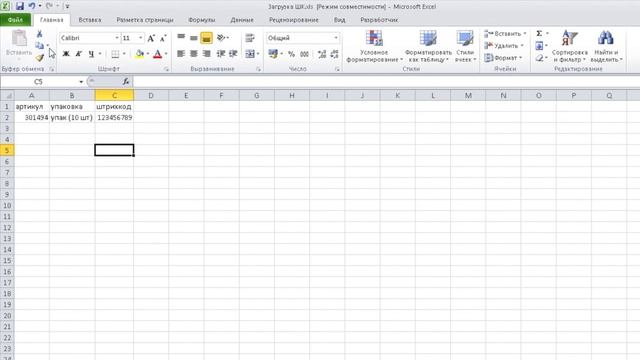Merge and center the cells
The image size is (640, 360).
[x=250, y=54]
